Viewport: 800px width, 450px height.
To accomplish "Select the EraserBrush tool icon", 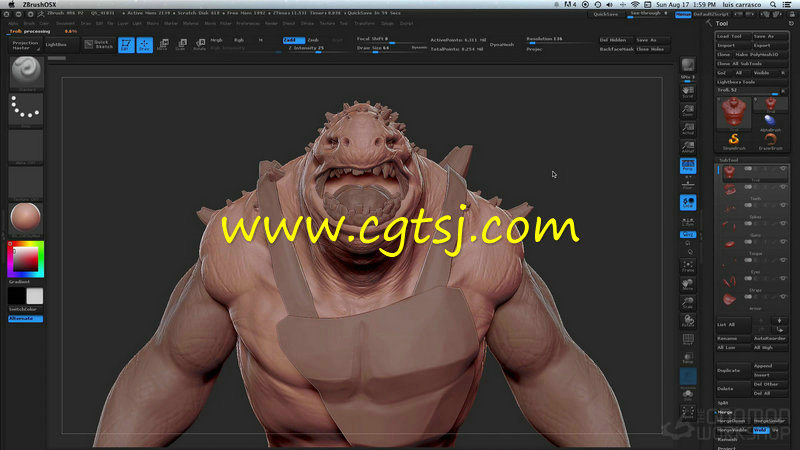I will [770, 140].
